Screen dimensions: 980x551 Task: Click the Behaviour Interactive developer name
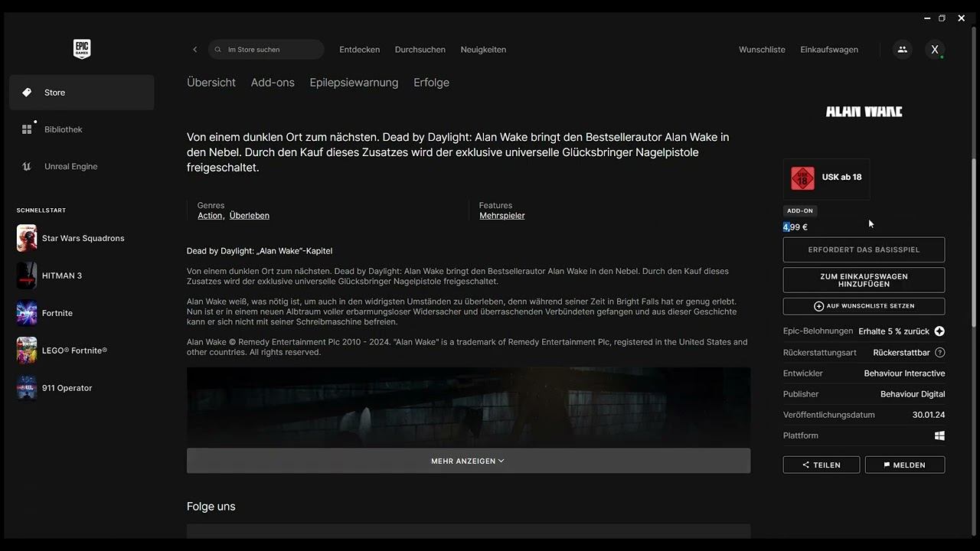pyautogui.click(x=904, y=373)
